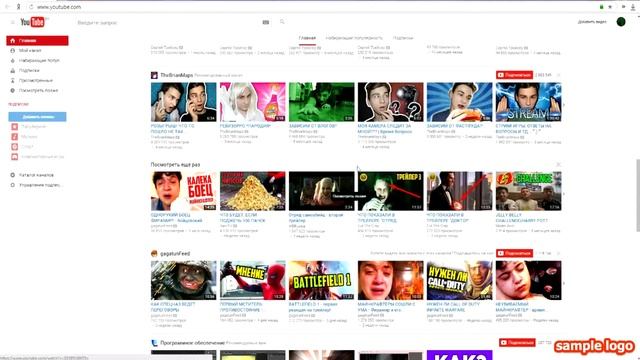The image size is (640, 360).
Task: Open ThеBrianMaps channel name link
Action: point(176,75)
